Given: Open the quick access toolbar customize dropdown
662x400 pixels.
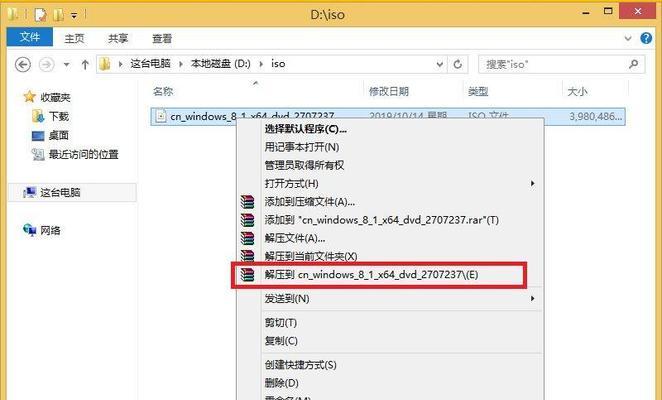Looking at the screenshot, I should coord(74,16).
